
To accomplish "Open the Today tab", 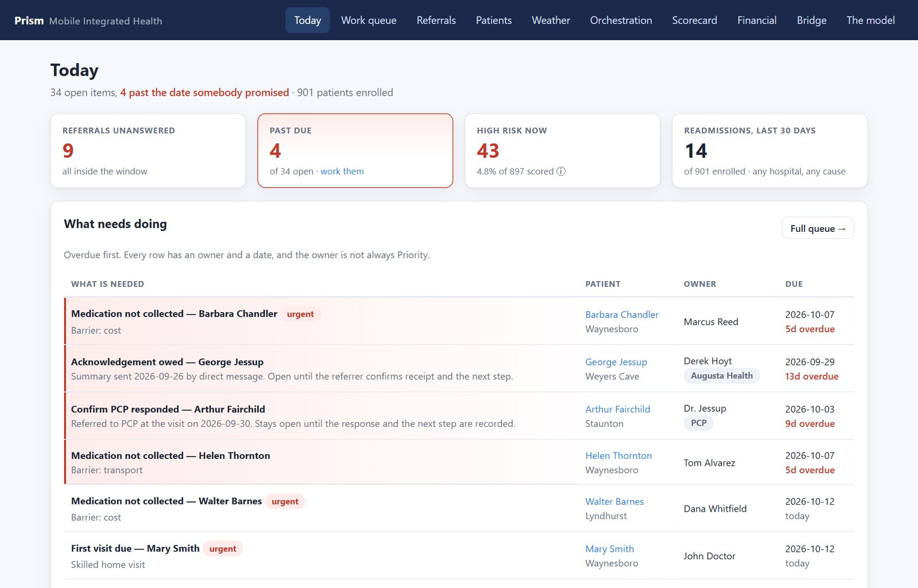I will (x=308, y=20).
